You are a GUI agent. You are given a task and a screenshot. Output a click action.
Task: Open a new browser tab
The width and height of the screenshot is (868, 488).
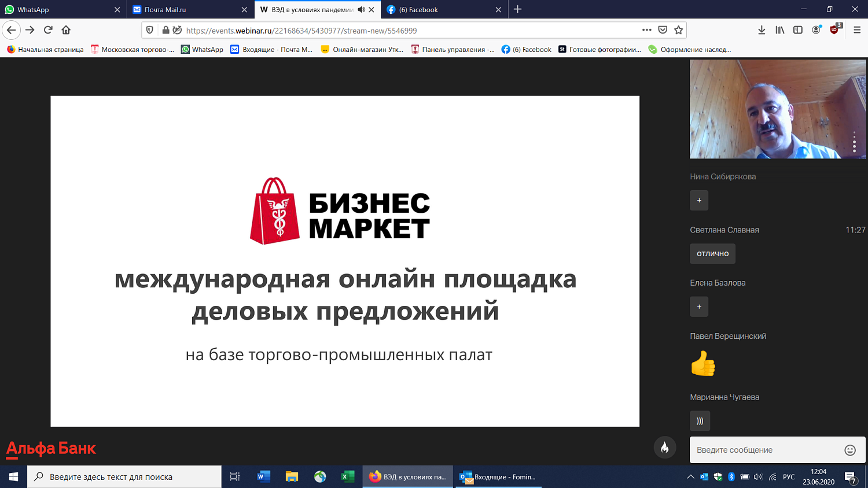517,9
